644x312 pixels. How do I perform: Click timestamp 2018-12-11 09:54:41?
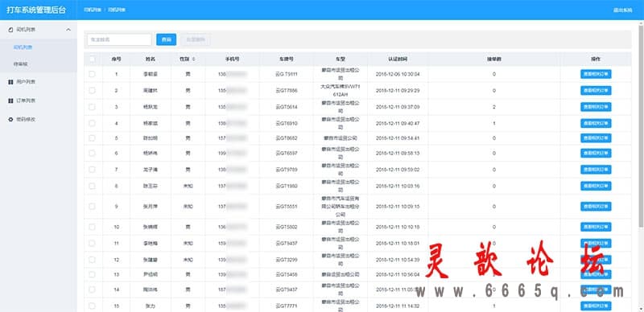click(x=398, y=138)
